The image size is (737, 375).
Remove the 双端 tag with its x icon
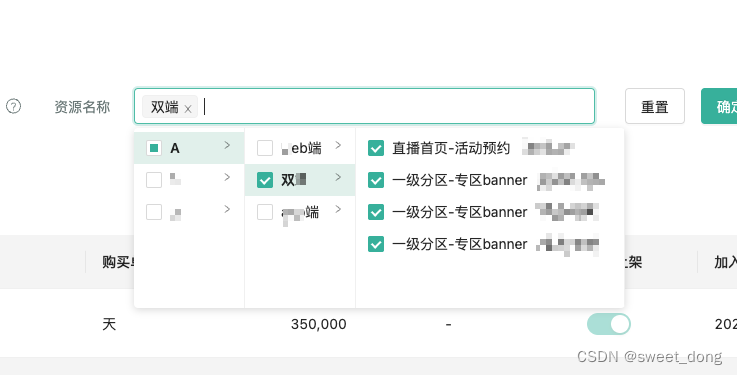pyautogui.click(x=188, y=109)
